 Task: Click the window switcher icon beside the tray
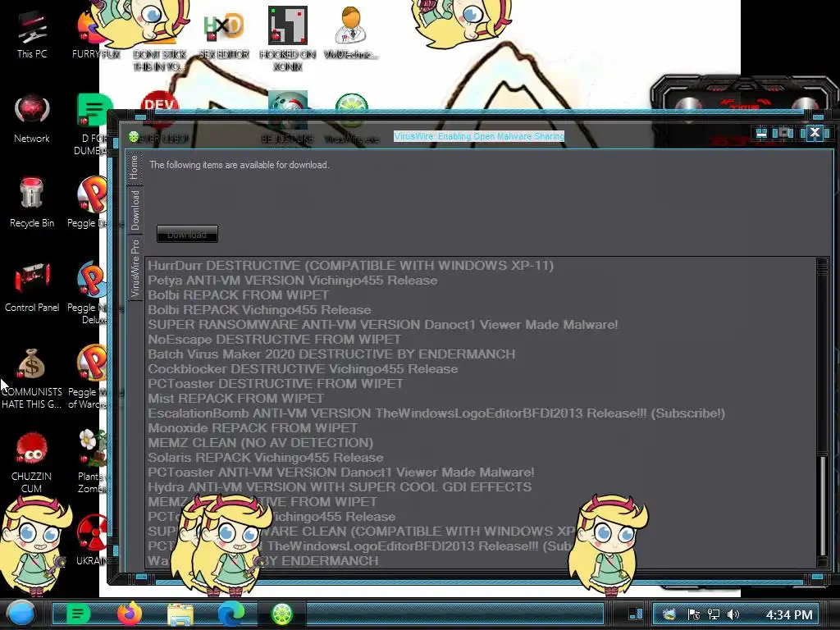point(636,614)
